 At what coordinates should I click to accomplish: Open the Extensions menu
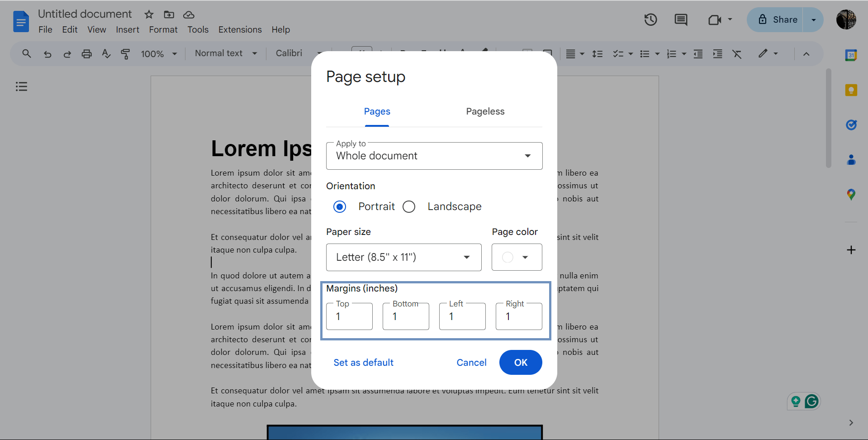tap(240, 29)
